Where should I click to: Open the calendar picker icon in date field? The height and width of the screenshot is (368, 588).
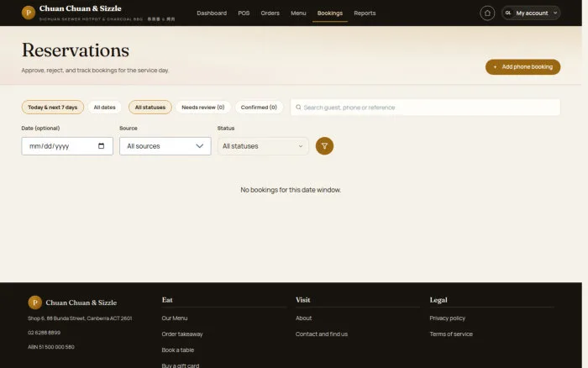click(102, 146)
